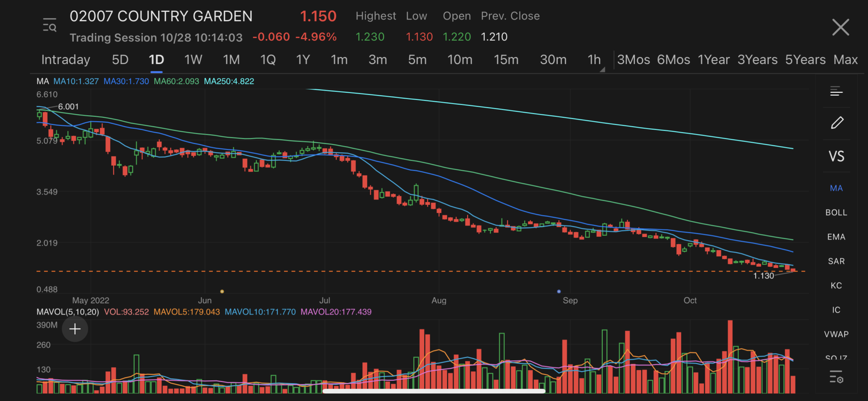The width and height of the screenshot is (868, 401).
Task: Click the Prev. Close value 1.210
Action: [x=494, y=37]
